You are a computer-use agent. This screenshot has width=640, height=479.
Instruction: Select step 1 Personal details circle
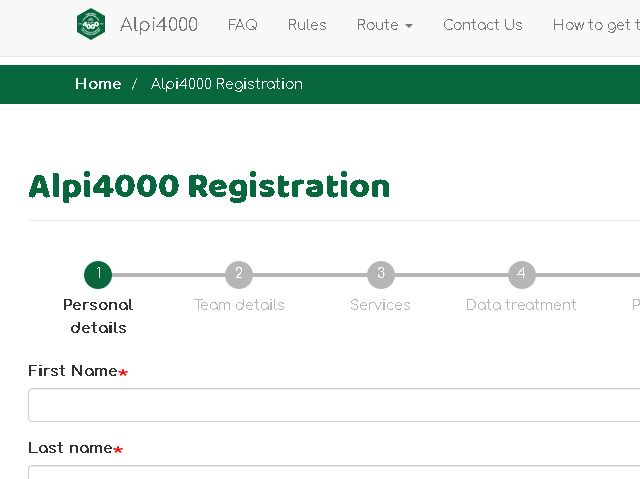(x=98, y=275)
